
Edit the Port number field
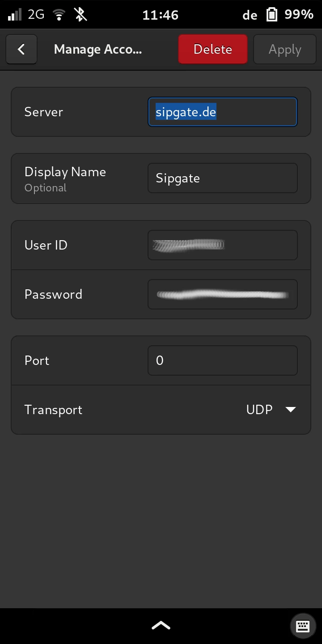click(x=222, y=360)
